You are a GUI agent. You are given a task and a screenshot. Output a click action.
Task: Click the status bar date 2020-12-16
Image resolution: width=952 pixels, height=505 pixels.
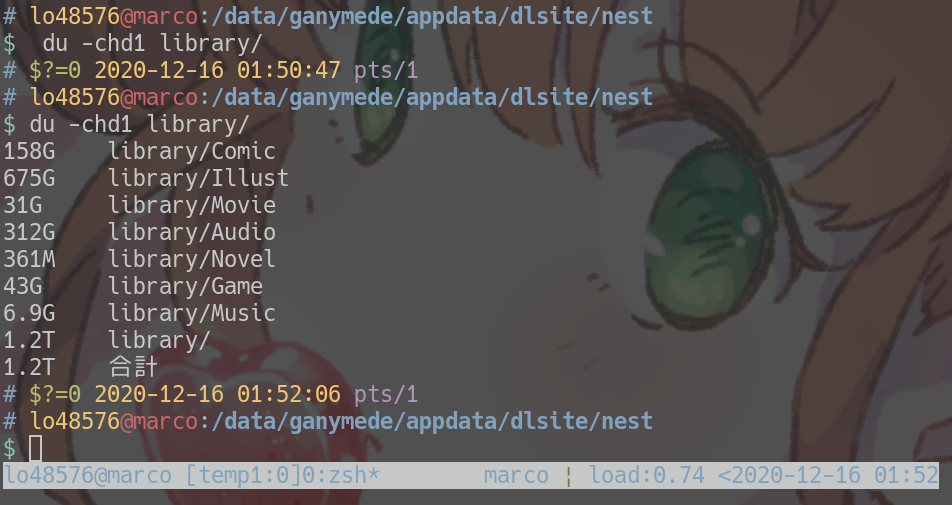coord(796,475)
